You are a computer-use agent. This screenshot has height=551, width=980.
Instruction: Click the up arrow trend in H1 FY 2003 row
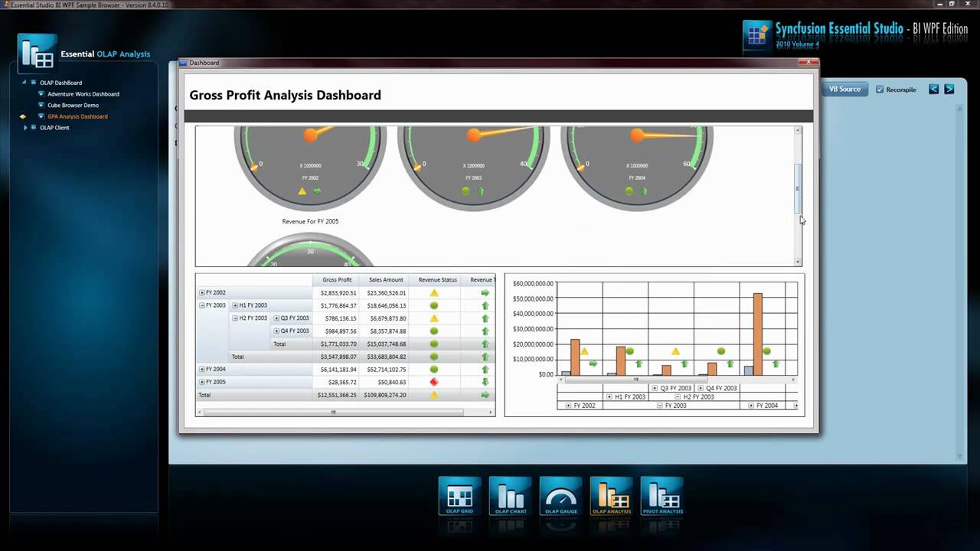pos(485,305)
